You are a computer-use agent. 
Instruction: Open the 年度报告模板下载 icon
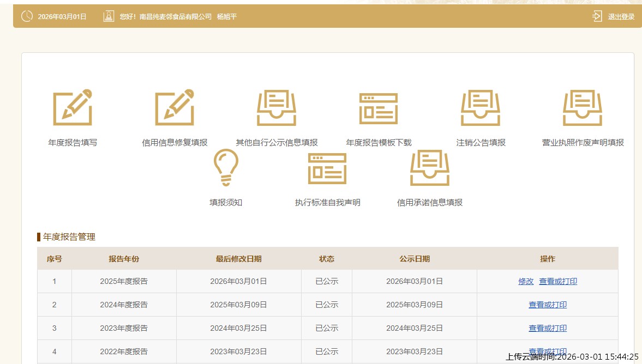[379, 108]
